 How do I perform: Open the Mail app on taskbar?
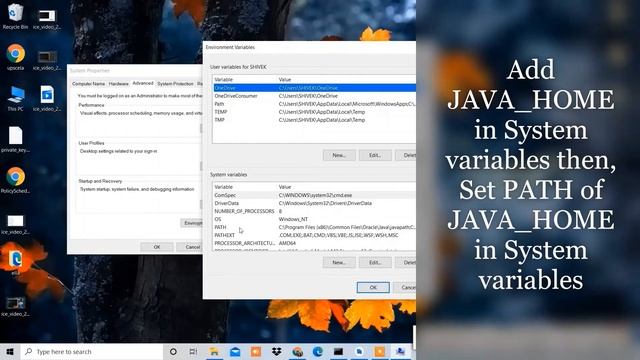tap(235, 351)
